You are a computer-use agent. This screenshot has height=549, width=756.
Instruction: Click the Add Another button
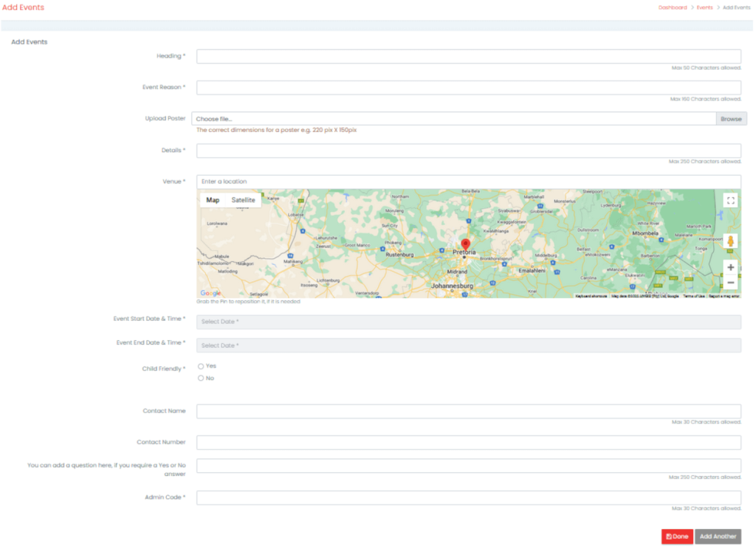(x=718, y=536)
